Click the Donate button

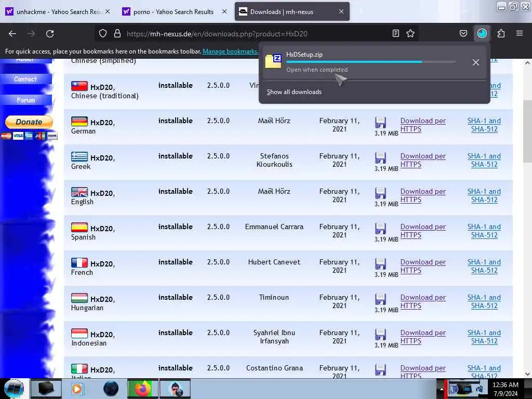coord(29,122)
